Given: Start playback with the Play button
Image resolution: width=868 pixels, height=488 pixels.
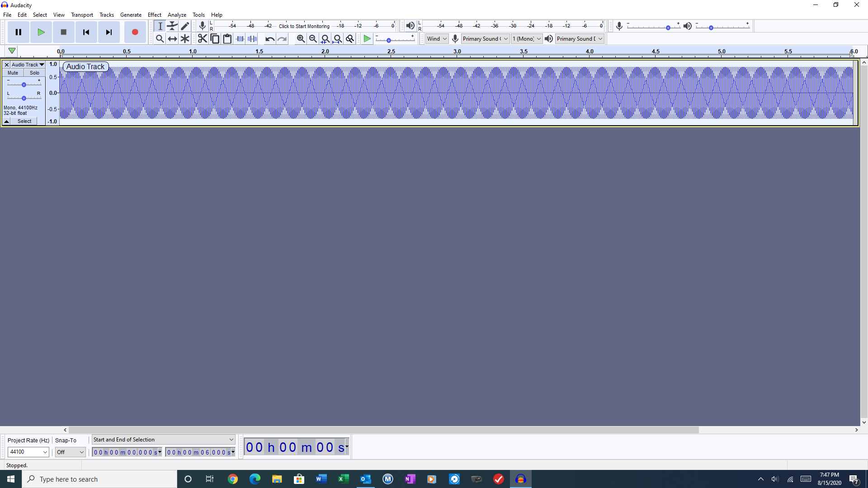Looking at the screenshot, I should (41, 32).
